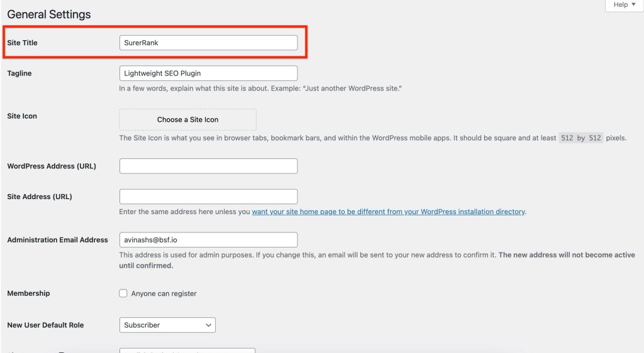This screenshot has height=353, width=644.
Task: Select the Site Address (URL) input box
Action: (x=208, y=197)
